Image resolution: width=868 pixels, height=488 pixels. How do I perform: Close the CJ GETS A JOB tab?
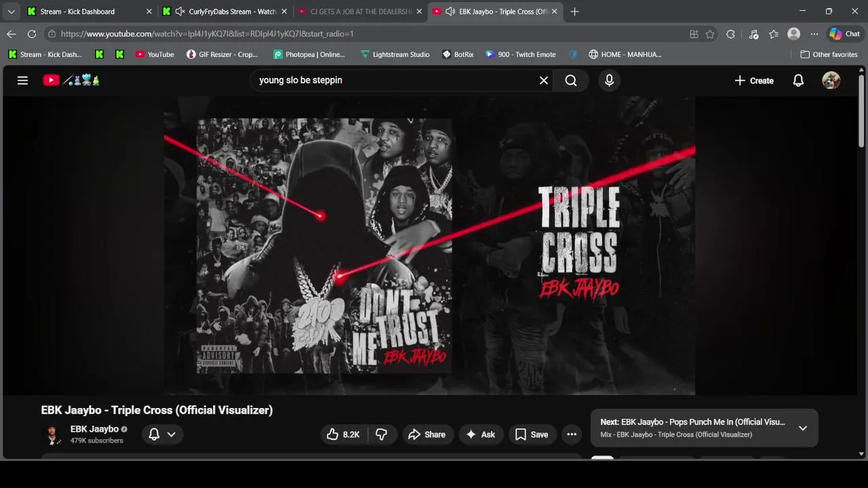[419, 12]
